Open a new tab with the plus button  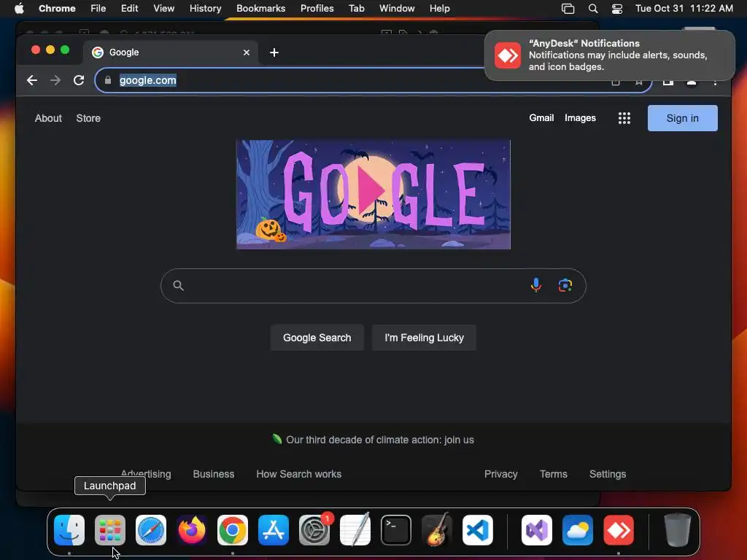tap(274, 52)
